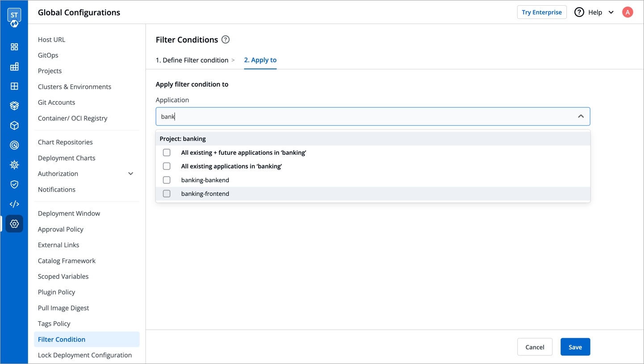Tick the banking-bankend checkbox

click(167, 180)
